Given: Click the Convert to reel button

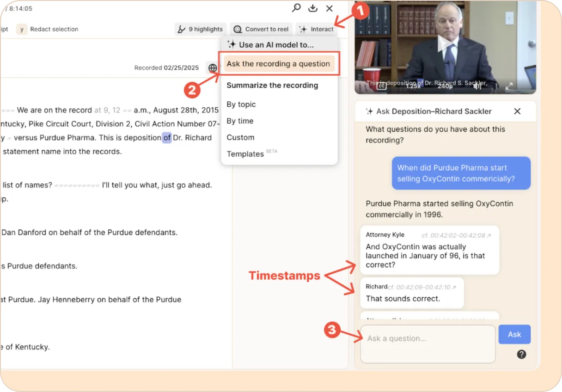Looking at the screenshot, I should [261, 29].
